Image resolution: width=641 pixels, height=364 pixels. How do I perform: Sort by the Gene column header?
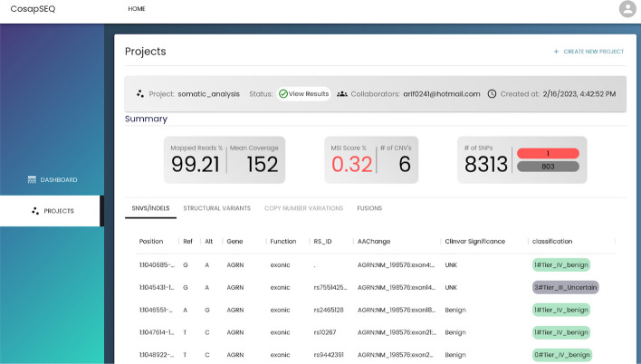point(234,241)
